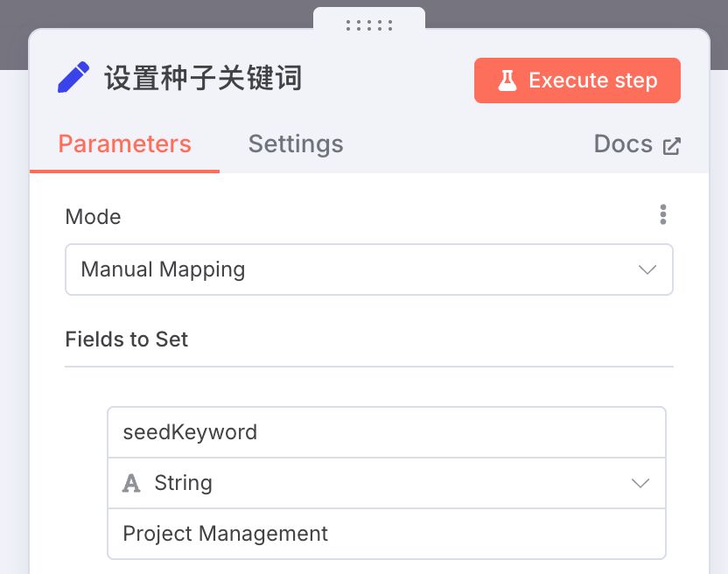
Task: Click the 'A' string type icon
Action: (131, 483)
